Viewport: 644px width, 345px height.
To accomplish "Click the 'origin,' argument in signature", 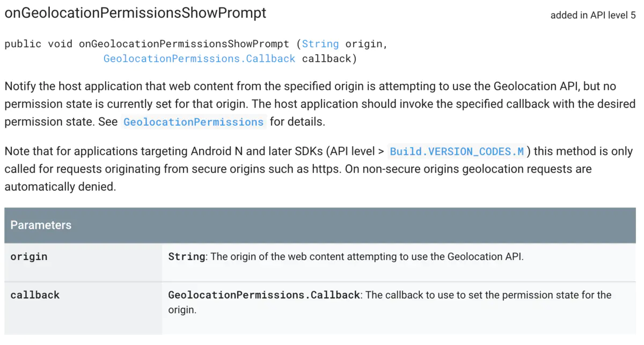I will [366, 44].
